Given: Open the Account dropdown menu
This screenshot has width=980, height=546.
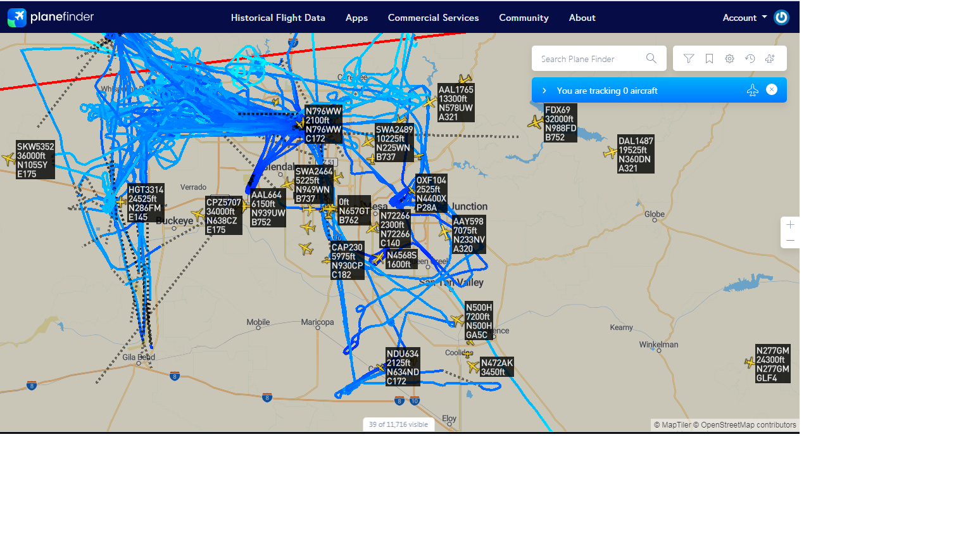Looking at the screenshot, I should click(744, 18).
